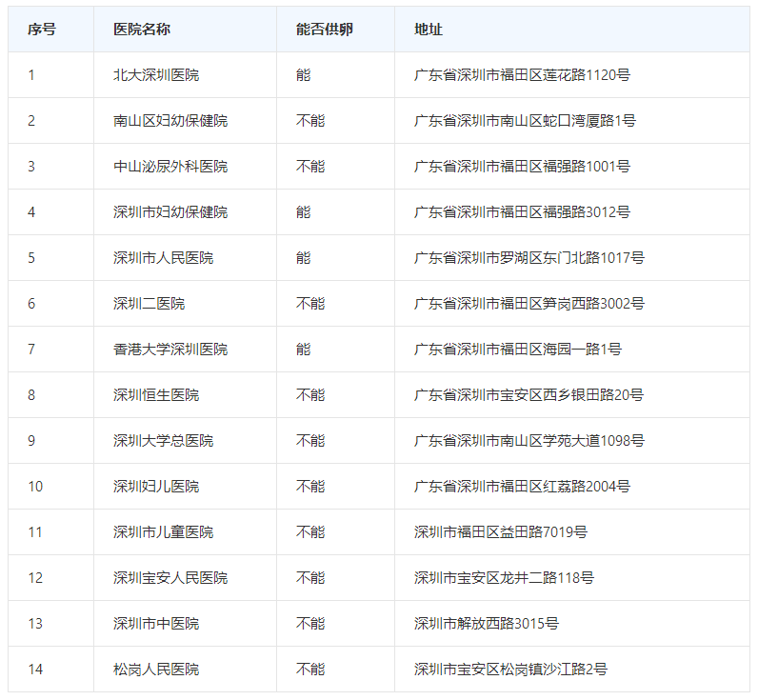Select hospital name 深圳恒生医院
Image resolution: width=758 pixels, height=700 pixels.
[156, 394]
